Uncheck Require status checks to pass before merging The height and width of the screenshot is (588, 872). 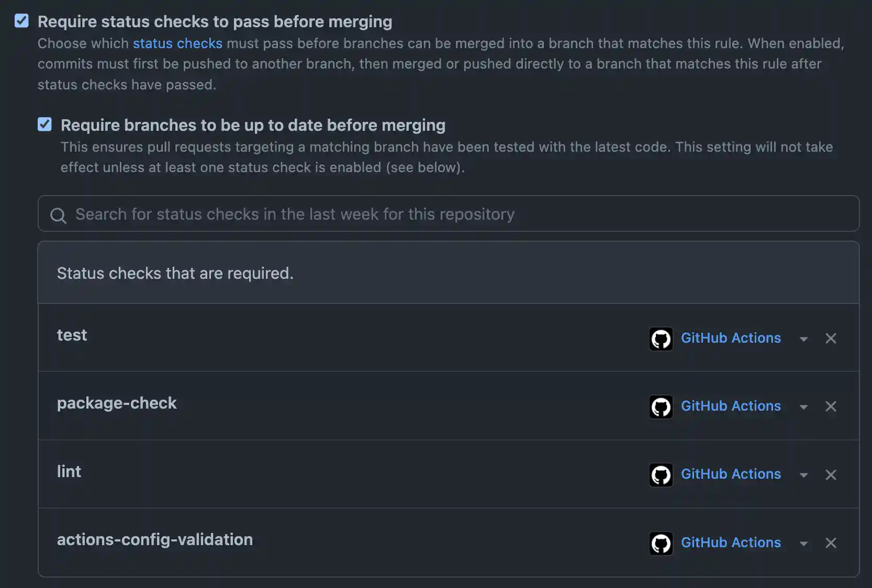(x=21, y=20)
